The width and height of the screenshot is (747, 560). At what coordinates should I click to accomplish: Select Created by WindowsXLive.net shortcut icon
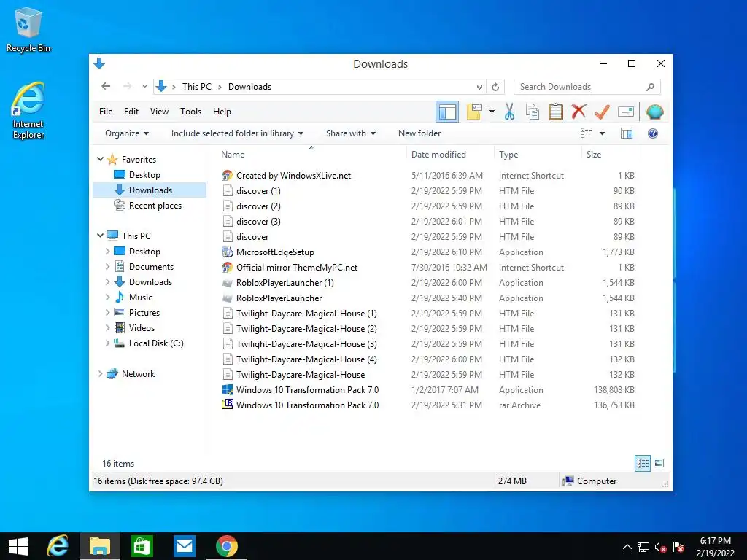pyautogui.click(x=228, y=176)
